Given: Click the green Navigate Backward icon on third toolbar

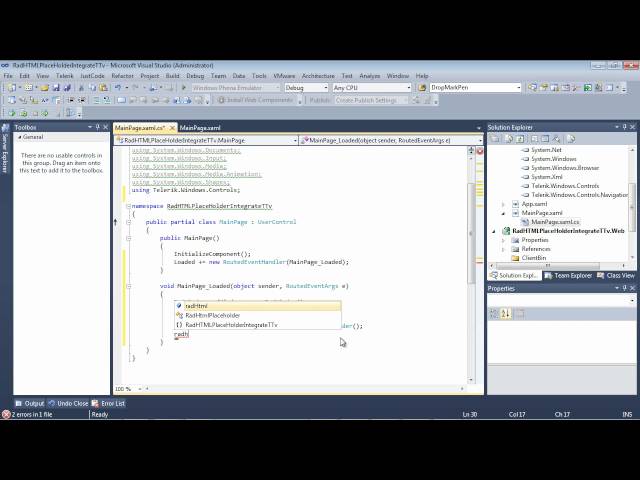Looking at the screenshot, I should 12,113.
